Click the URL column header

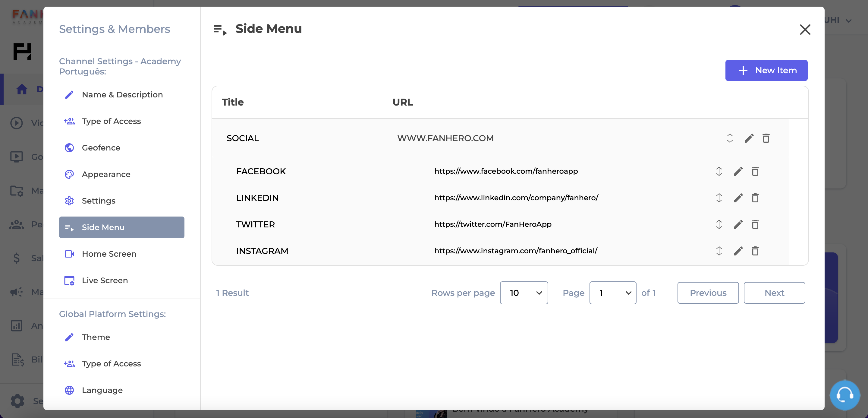[x=403, y=102]
